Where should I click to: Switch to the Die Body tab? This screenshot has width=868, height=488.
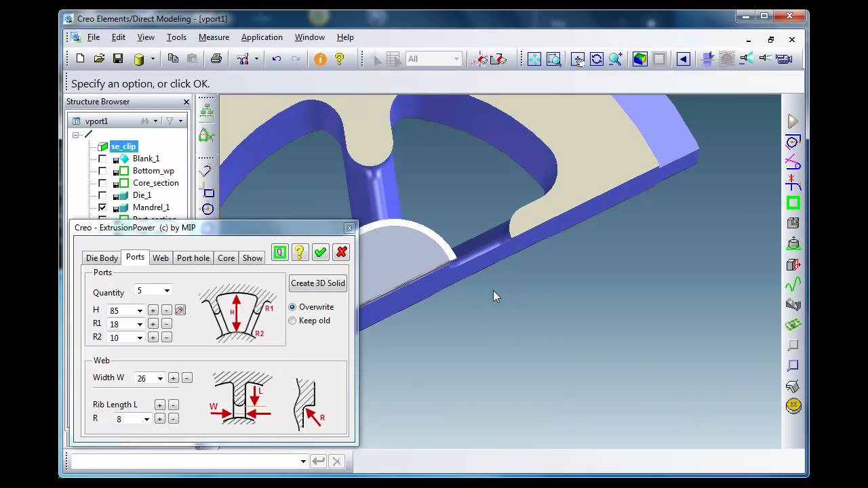pos(102,258)
